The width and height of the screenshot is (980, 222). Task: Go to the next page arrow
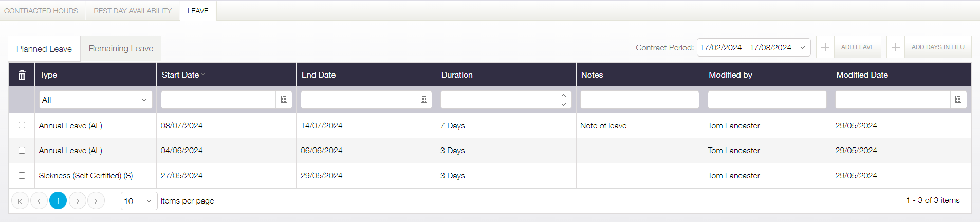(78, 201)
